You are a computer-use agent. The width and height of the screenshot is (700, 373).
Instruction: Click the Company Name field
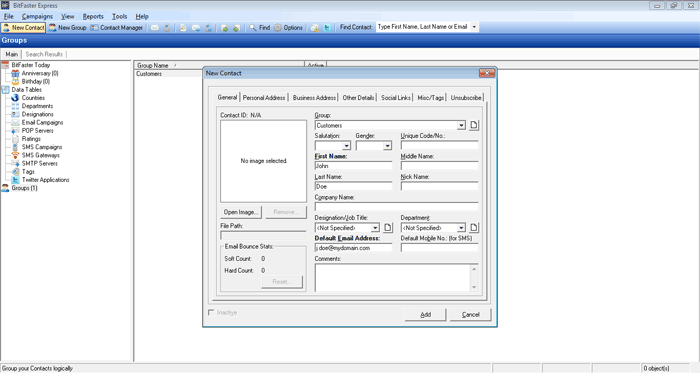tap(396, 207)
